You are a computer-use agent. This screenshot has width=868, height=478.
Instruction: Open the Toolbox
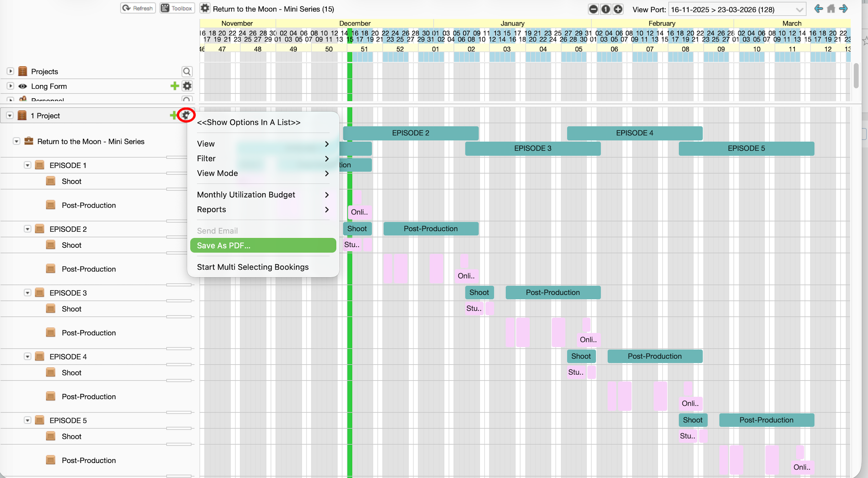click(x=177, y=8)
